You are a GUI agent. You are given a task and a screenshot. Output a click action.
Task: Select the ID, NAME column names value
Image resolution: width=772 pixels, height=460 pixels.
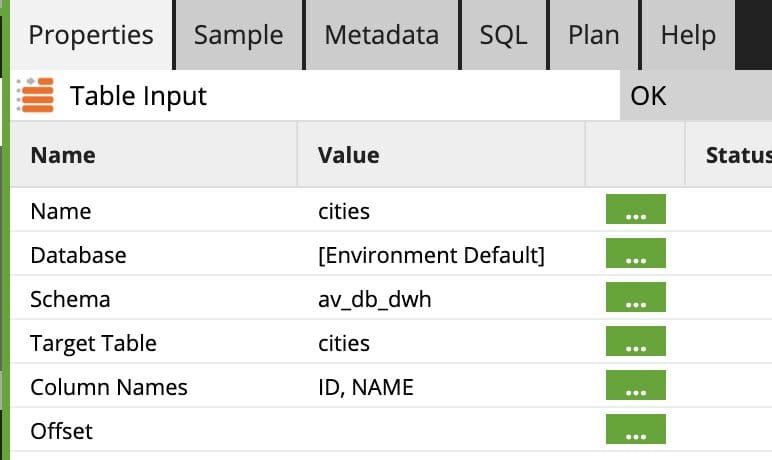[x=364, y=387]
